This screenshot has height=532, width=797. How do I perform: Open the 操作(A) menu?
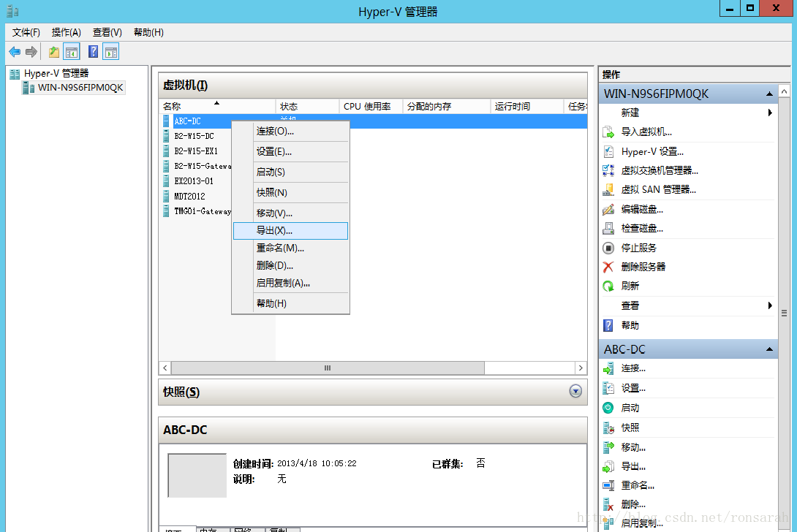tap(66, 33)
